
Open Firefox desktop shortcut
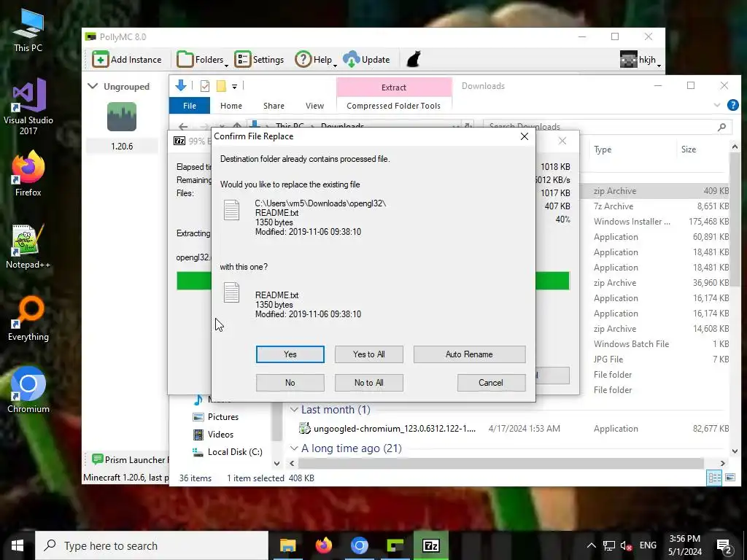(28, 174)
